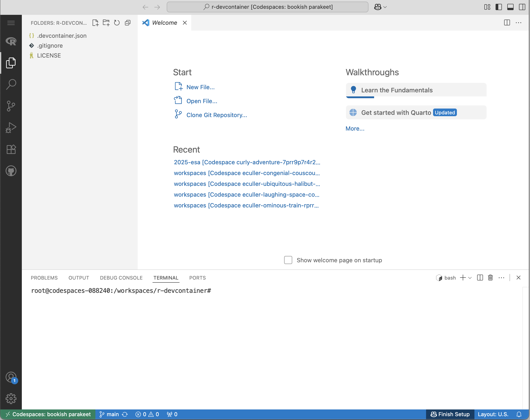Image resolution: width=530 pixels, height=420 pixels.
Task: Switch to the DEBUG CONSOLE tab
Action: pos(121,278)
